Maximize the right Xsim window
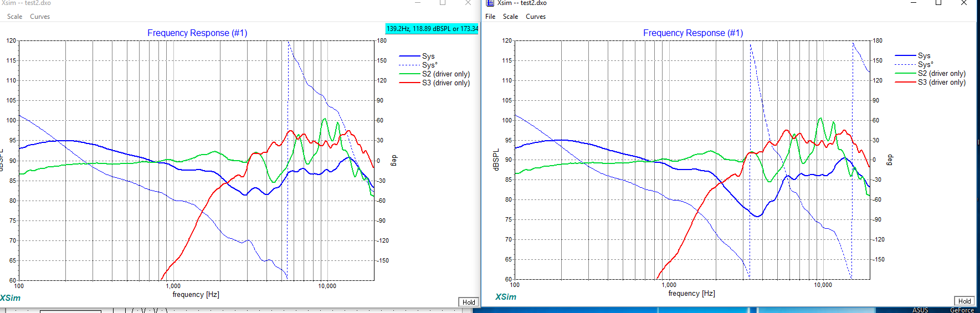This screenshot has height=313, width=980. [938, 3]
